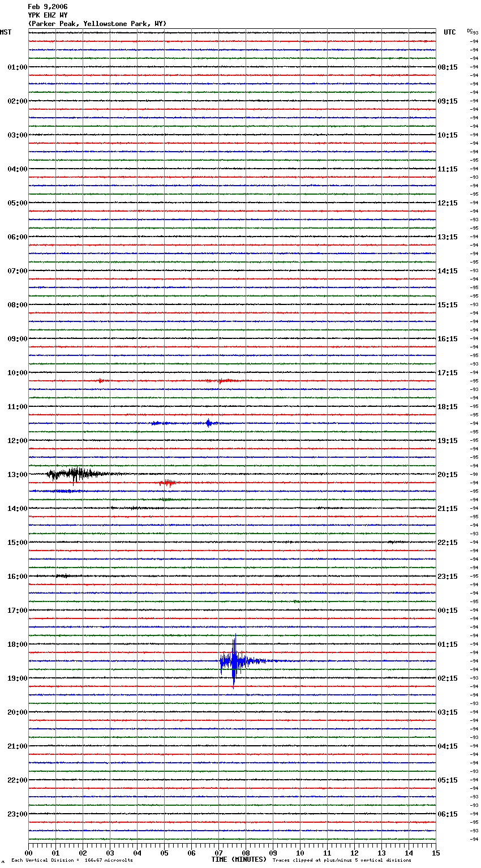Screen dimensions: 481x868
Task: Click the "09" minute tick label on the bottom axis
Action: pos(273,853)
